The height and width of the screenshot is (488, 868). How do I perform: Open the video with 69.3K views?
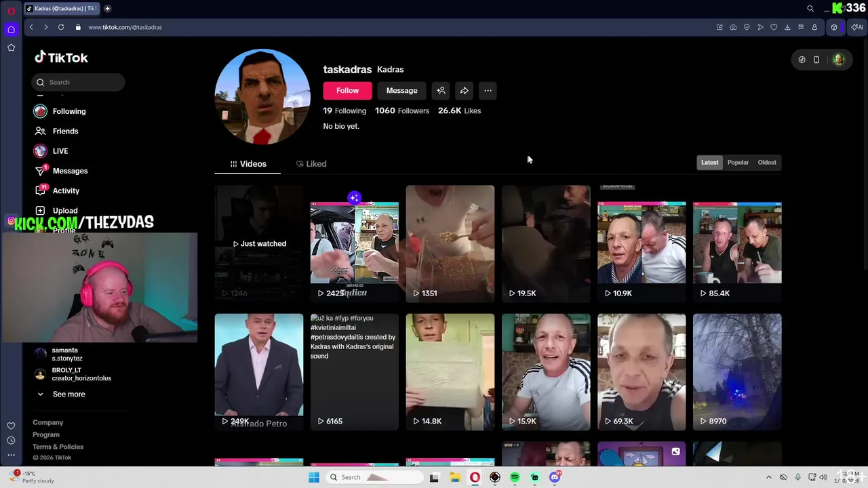[x=642, y=371]
